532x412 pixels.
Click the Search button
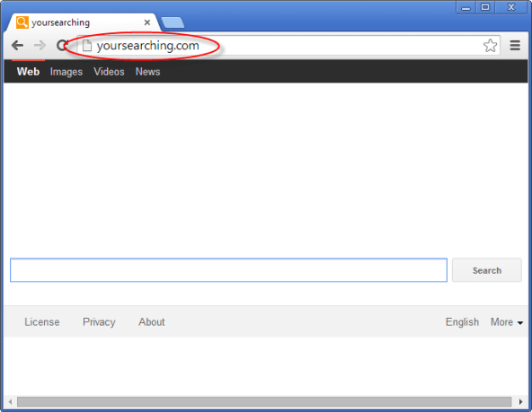tap(487, 270)
